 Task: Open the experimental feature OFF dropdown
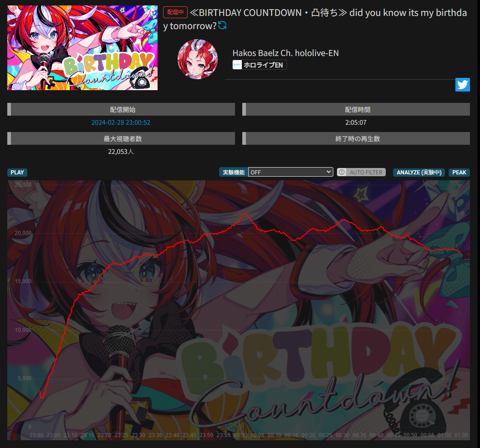point(291,172)
